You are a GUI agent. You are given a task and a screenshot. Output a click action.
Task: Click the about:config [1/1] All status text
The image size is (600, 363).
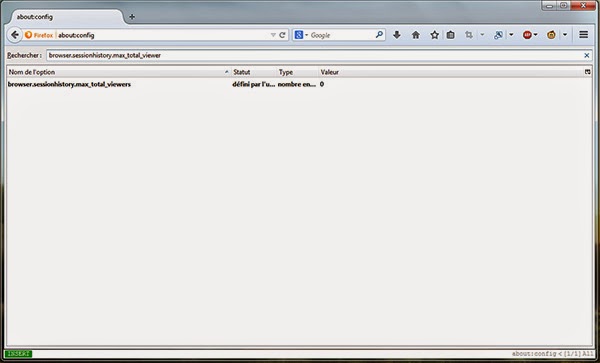(553, 354)
